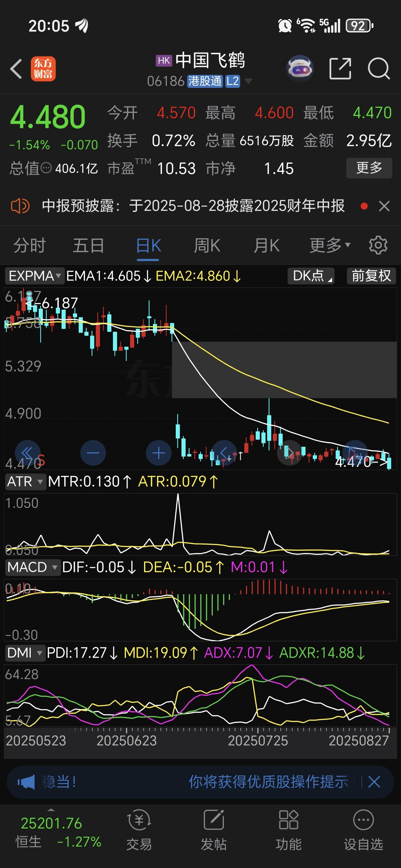Tap the 更多 button for quote details
The height and width of the screenshot is (868, 401).
369,168
